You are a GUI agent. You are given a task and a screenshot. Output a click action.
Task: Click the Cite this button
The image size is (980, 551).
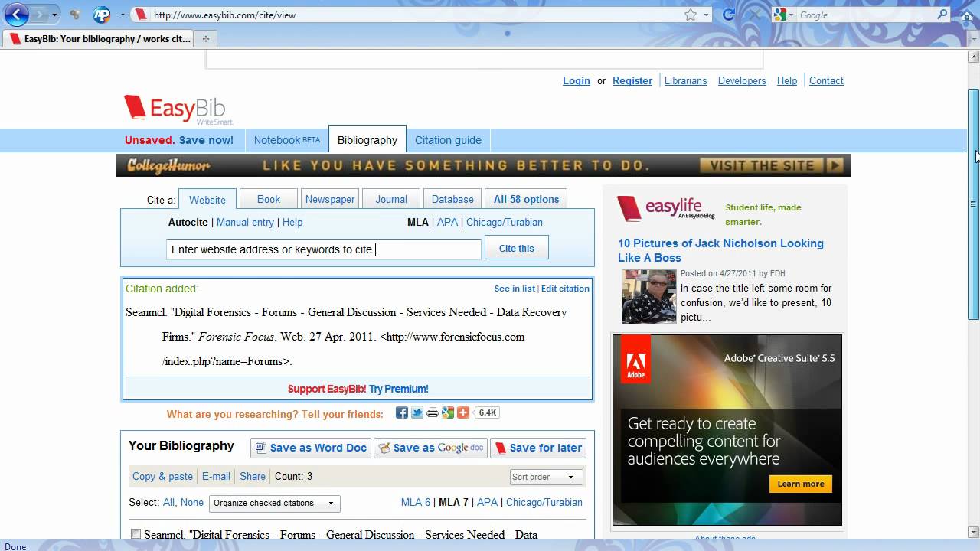(x=517, y=248)
